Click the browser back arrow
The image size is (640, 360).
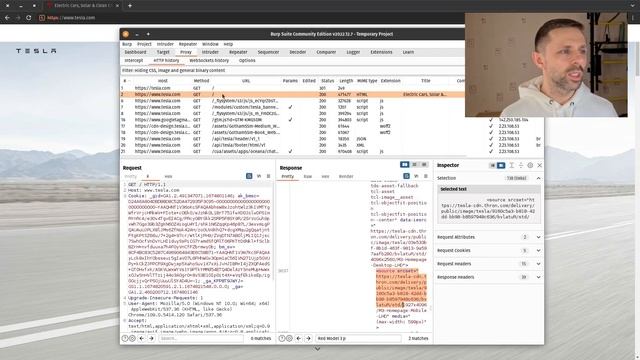(x=7, y=18)
